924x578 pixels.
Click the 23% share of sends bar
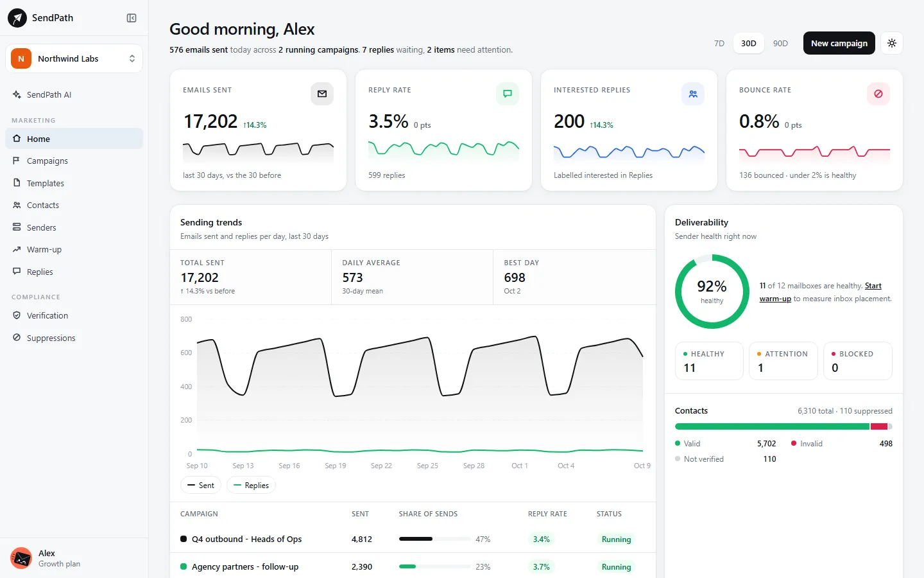(x=434, y=566)
